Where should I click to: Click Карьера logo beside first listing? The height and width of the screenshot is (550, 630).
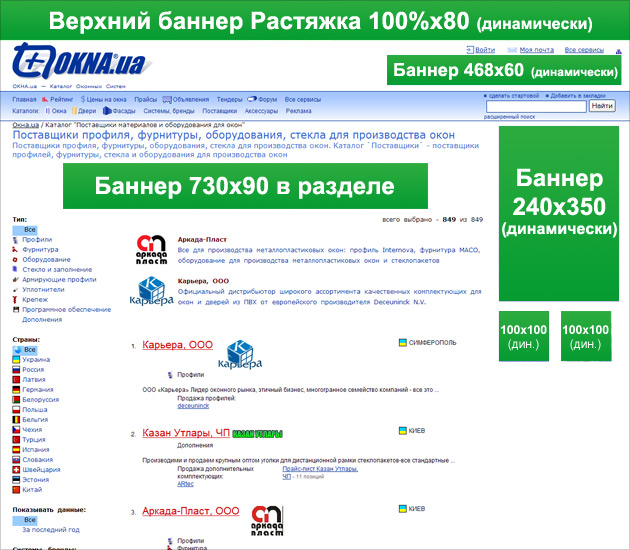coord(240,354)
